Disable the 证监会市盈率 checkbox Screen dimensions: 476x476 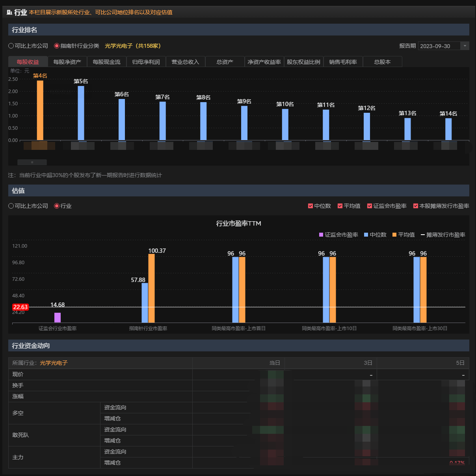click(x=370, y=206)
